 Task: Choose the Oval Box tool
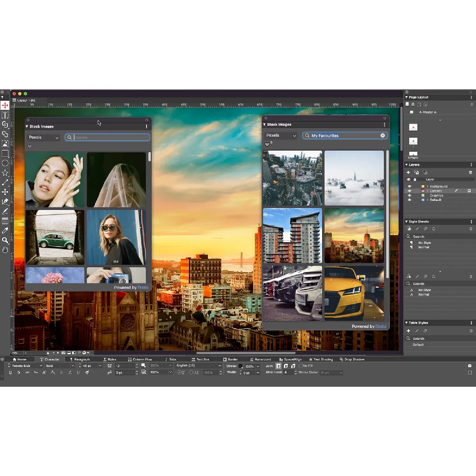(5, 163)
